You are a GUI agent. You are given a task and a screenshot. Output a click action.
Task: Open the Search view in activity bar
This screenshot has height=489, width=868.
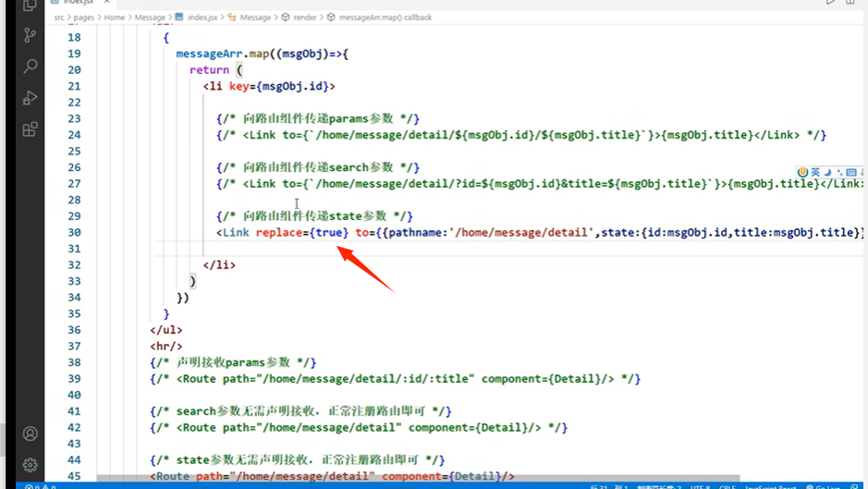(x=30, y=67)
